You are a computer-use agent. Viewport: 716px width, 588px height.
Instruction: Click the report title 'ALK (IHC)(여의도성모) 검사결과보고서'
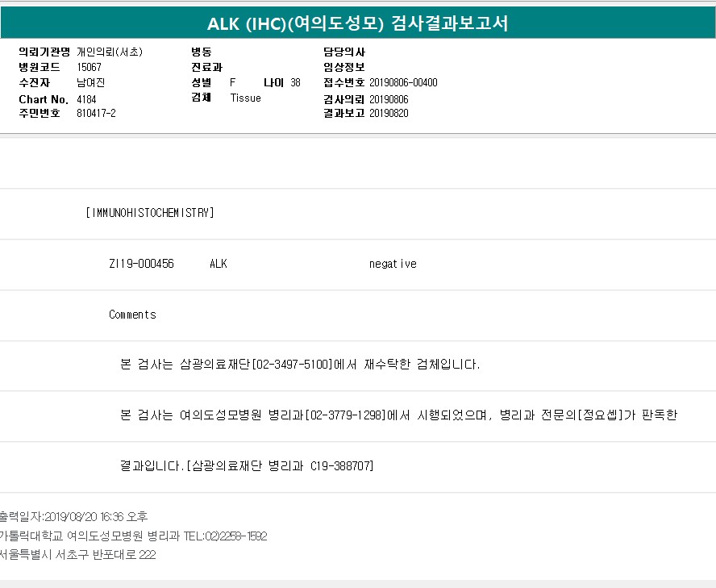pos(357,23)
